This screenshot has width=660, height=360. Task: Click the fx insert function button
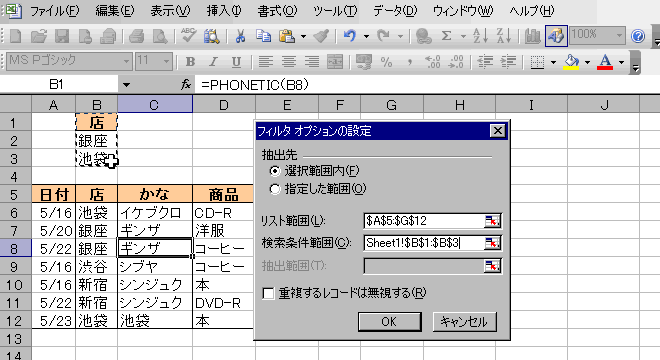point(186,85)
